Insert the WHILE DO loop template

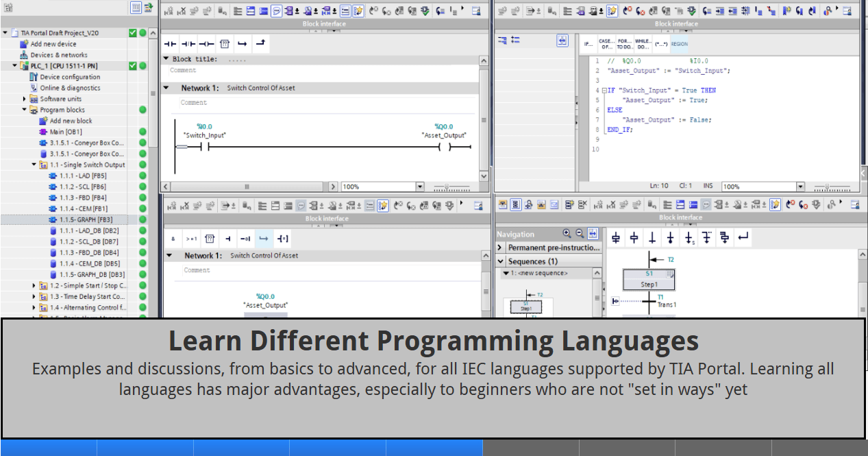[x=643, y=44]
